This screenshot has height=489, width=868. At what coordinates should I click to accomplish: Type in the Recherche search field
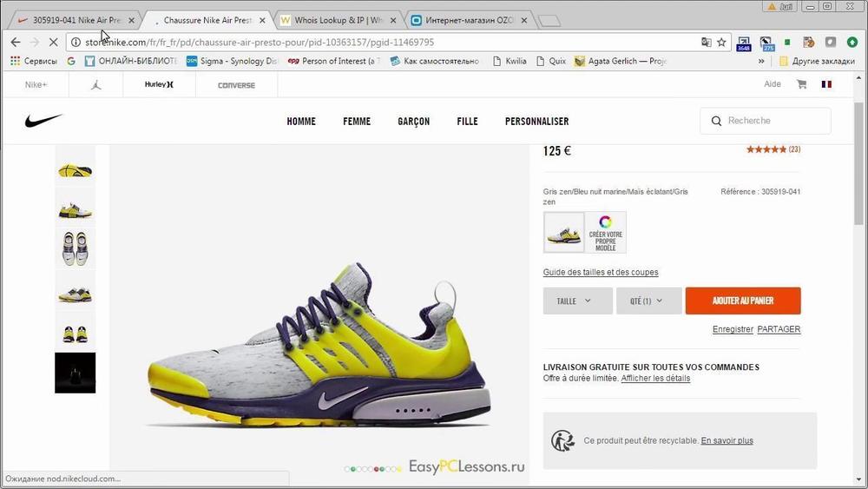(773, 121)
